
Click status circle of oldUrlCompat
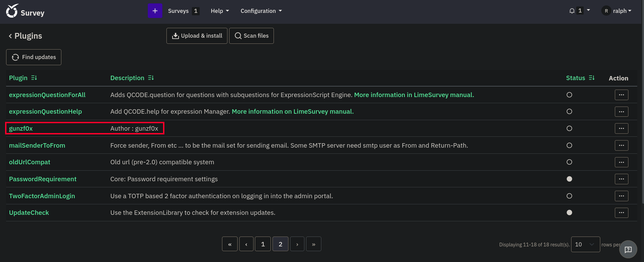pos(569,162)
